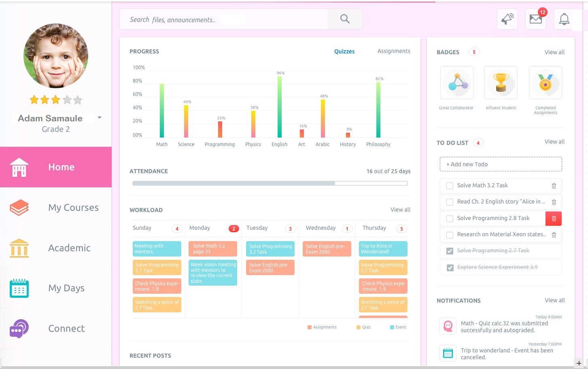Select the Influent Student trophy badge
The width and height of the screenshot is (588, 369).
pyautogui.click(x=501, y=83)
